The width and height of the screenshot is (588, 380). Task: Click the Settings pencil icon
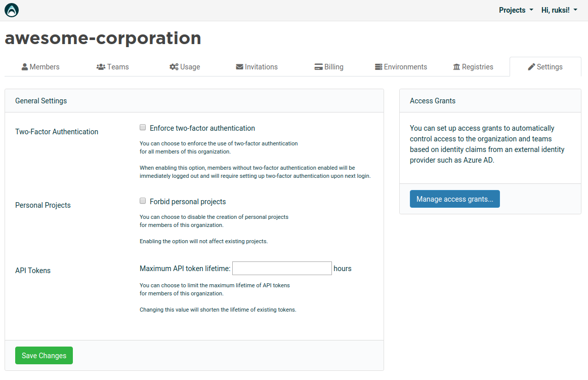(531, 67)
